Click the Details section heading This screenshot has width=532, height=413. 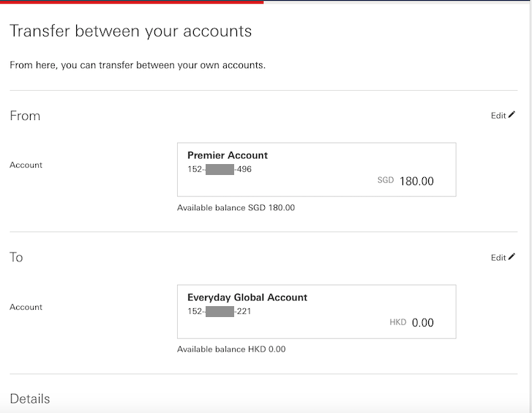point(30,399)
